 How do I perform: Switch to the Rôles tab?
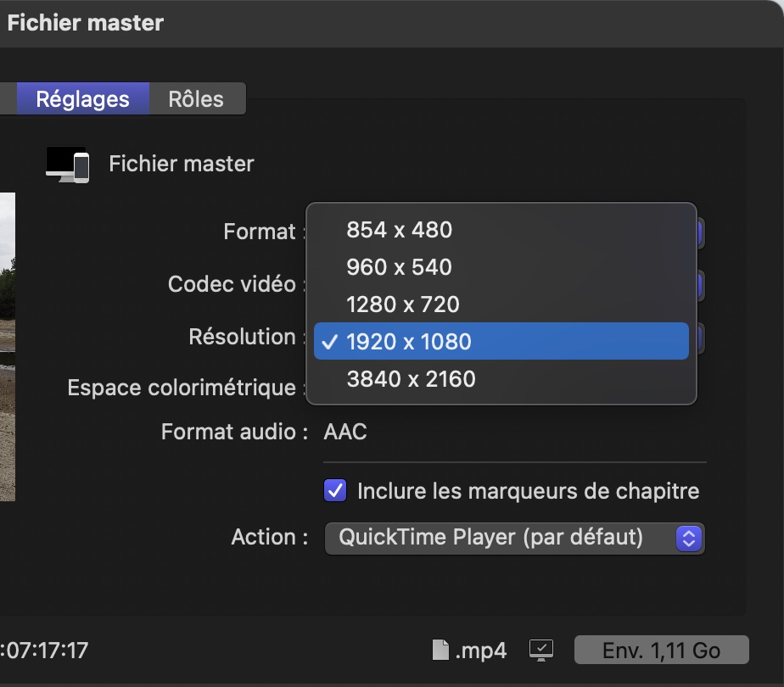[x=197, y=99]
